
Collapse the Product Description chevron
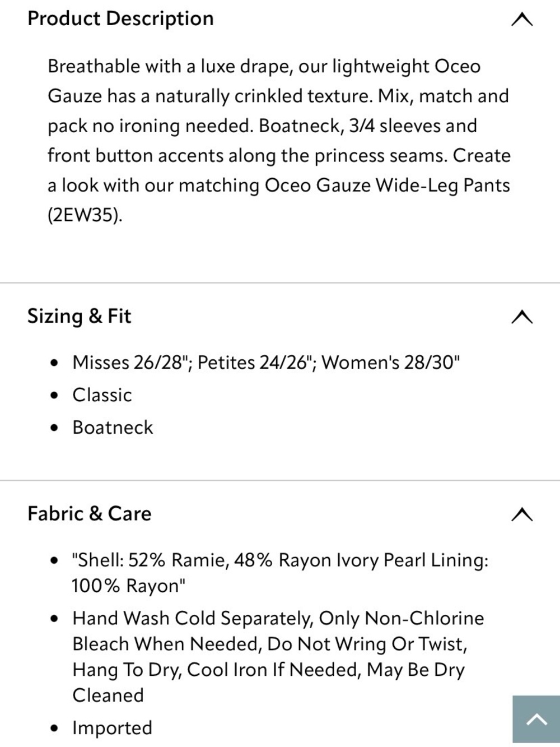click(x=522, y=20)
